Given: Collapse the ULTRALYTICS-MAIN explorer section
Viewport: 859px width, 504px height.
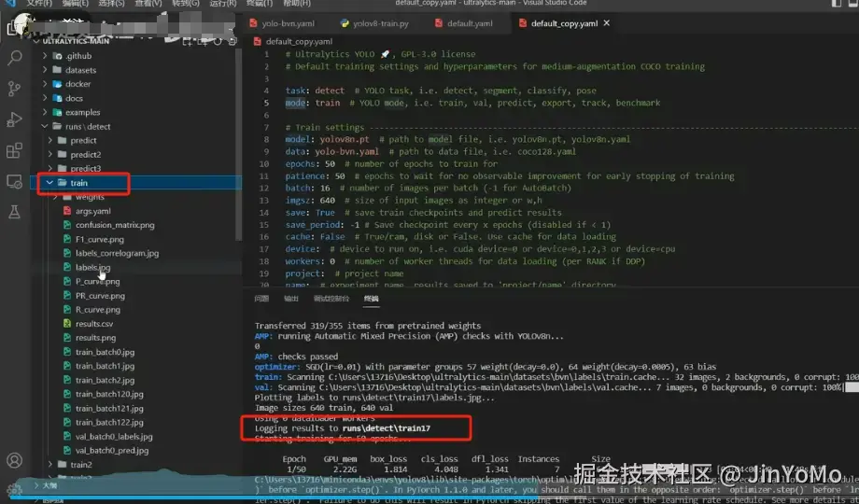Looking at the screenshot, I should click(x=37, y=41).
